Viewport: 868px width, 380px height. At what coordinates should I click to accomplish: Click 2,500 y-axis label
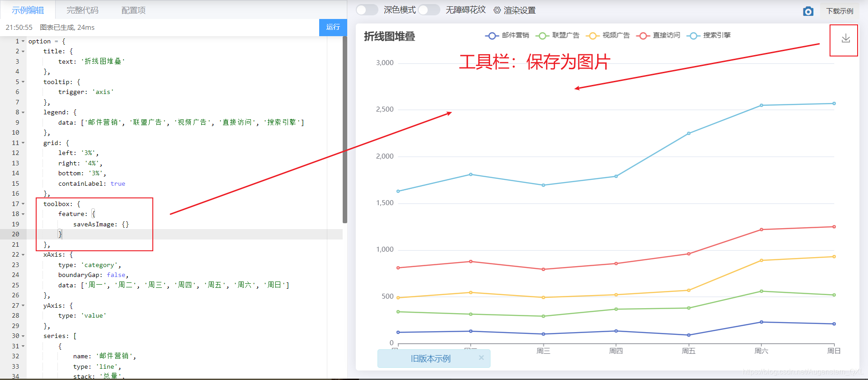click(385, 109)
